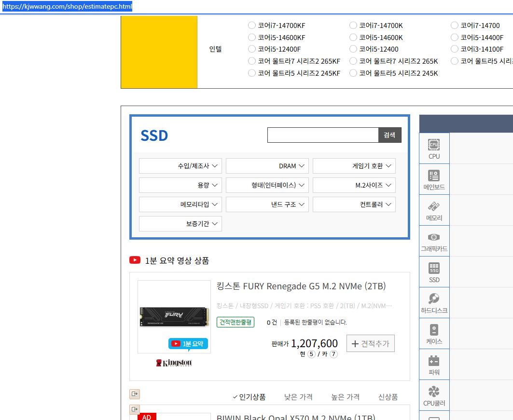Click the 등록된 한줄평이 없습니다 text

pyautogui.click(x=316, y=322)
